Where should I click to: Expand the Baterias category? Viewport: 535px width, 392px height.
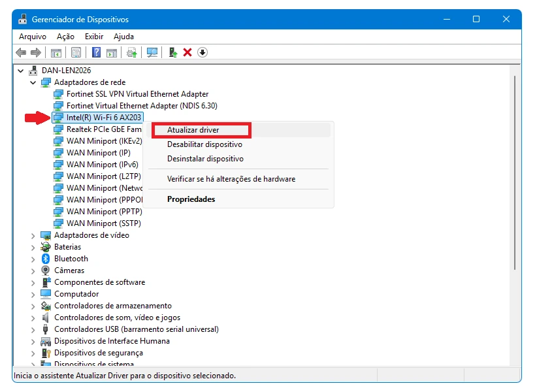pyautogui.click(x=33, y=248)
